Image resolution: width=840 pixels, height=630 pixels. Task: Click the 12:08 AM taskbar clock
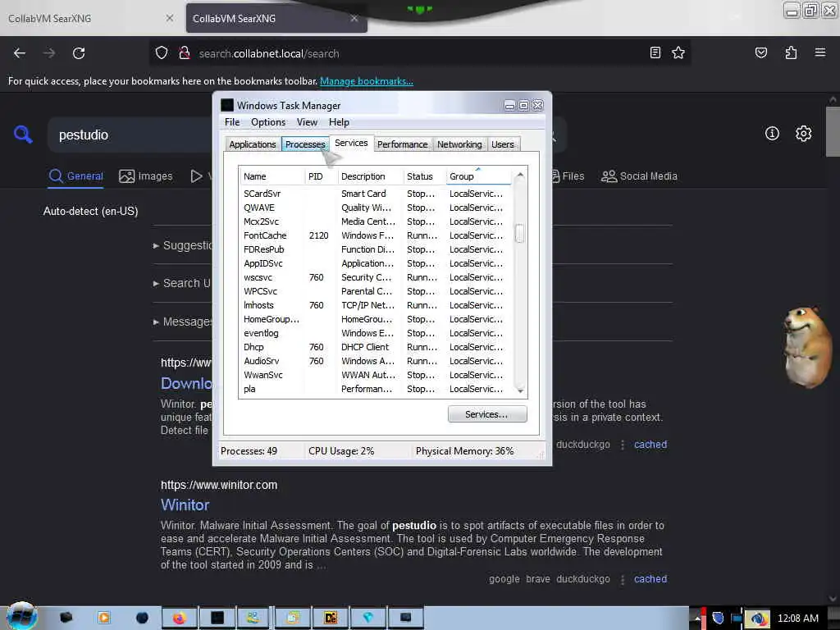pyautogui.click(x=797, y=619)
